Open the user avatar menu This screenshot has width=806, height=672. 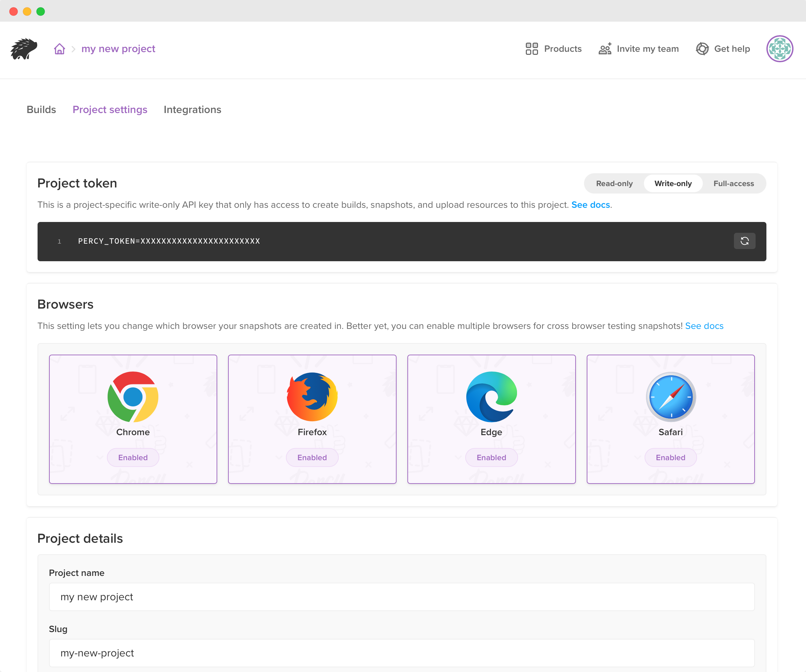[x=780, y=49]
